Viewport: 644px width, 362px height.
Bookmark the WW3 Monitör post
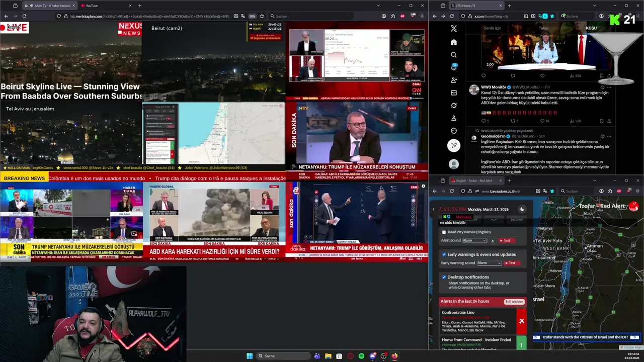(x=601, y=121)
